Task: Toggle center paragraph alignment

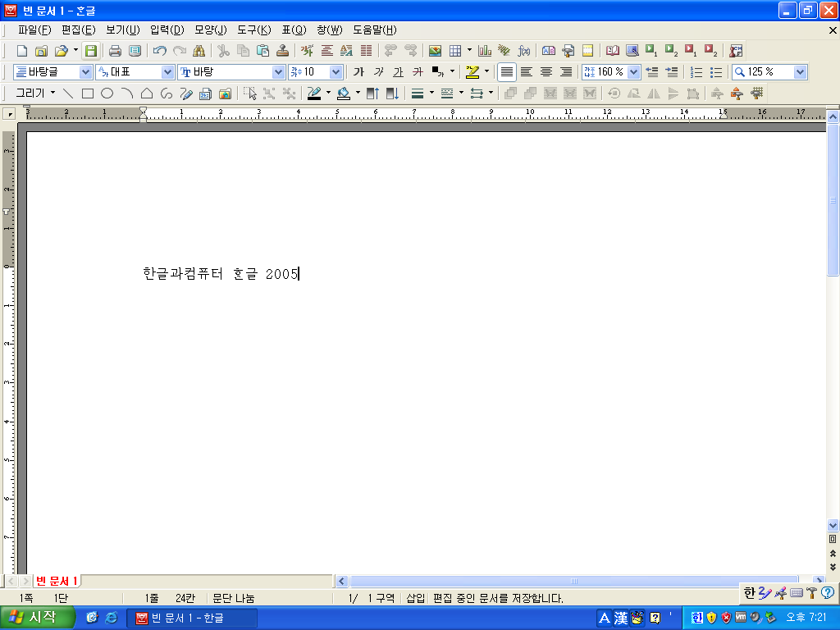Action: point(546,72)
